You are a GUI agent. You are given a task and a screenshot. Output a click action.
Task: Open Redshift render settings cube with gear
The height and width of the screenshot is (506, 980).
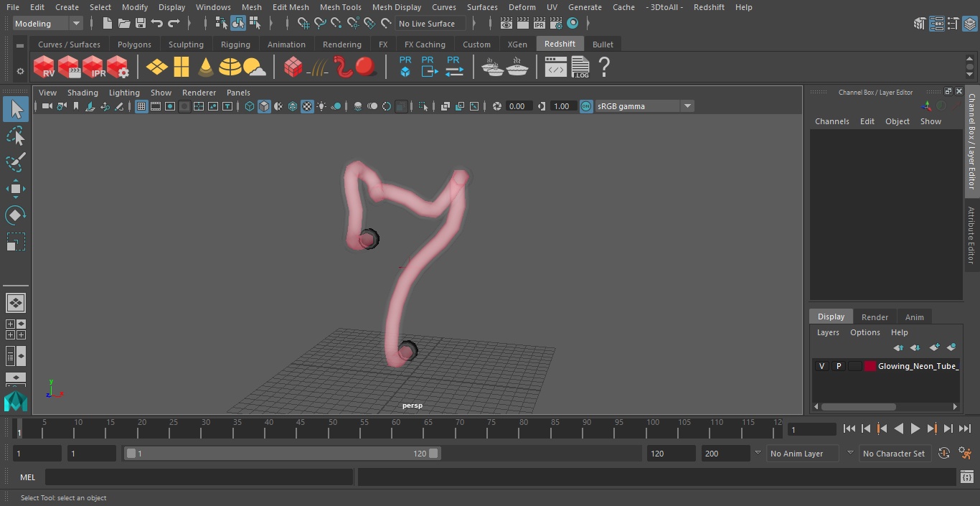coord(118,67)
